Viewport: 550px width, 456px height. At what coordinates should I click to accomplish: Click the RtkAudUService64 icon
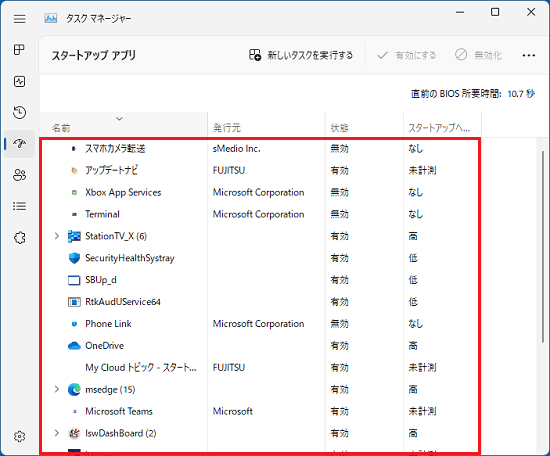pos(74,302)
